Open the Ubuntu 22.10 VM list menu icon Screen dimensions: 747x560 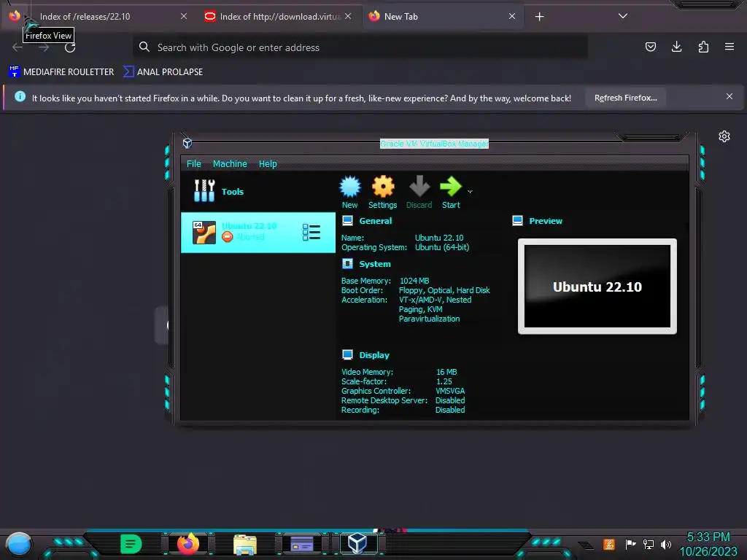[x=311, y=233]
